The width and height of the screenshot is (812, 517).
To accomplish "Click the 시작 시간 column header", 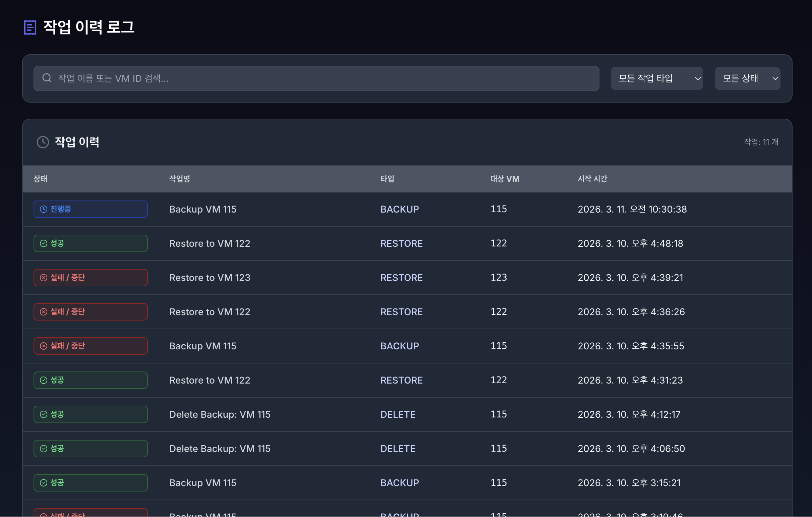I will tap(592, 179).
